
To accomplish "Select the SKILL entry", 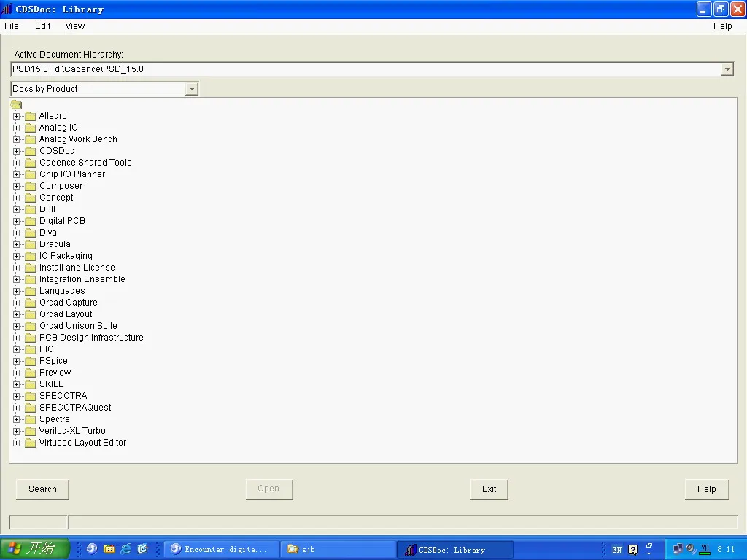I will [51, 384].
